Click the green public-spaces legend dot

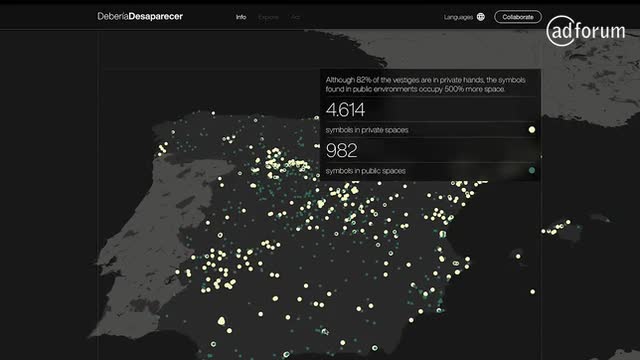click(x=532, y=170)
